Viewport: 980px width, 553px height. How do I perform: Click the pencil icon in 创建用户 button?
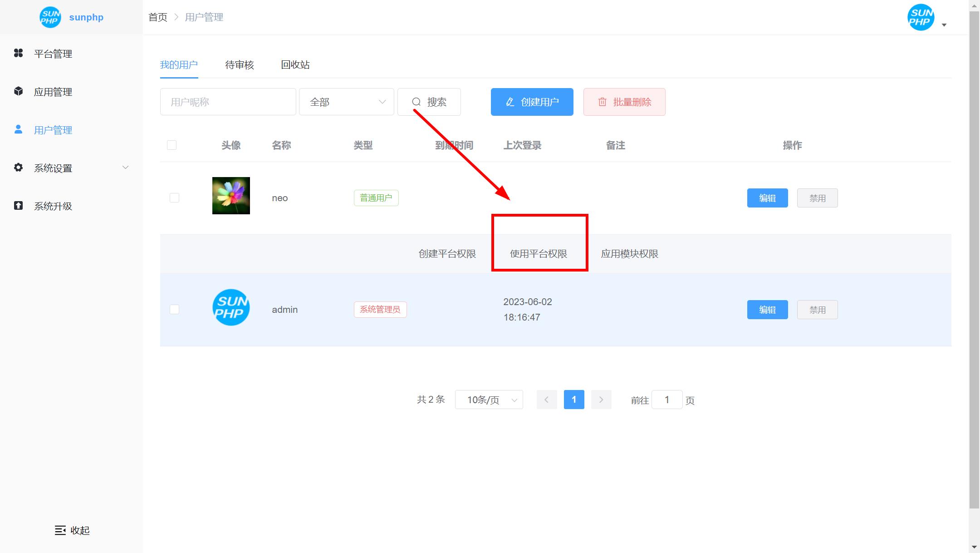coord(510,102)
